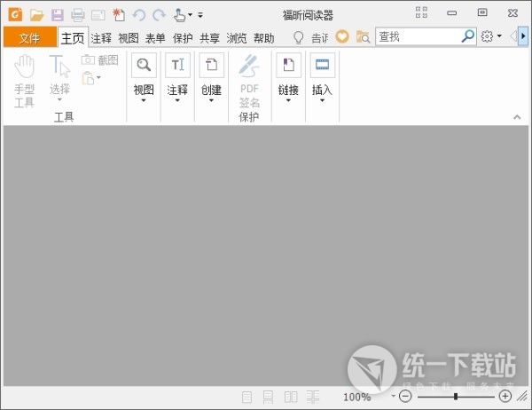Click the Foxit Reader logo icon
This screenshot has width=532, height=410.
(x=15, y=14)
